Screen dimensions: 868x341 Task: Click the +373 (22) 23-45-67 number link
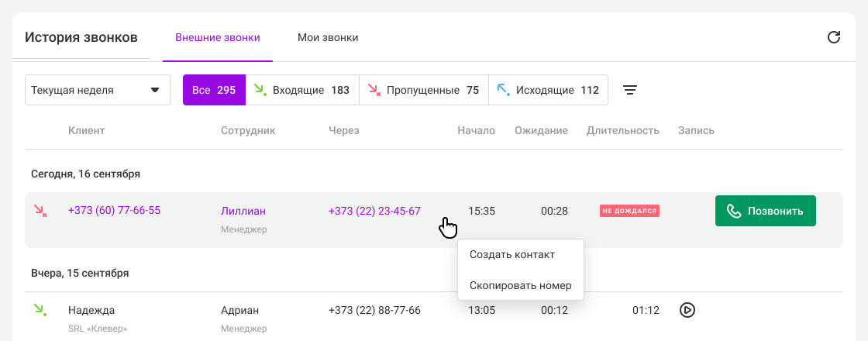[374, 211]
